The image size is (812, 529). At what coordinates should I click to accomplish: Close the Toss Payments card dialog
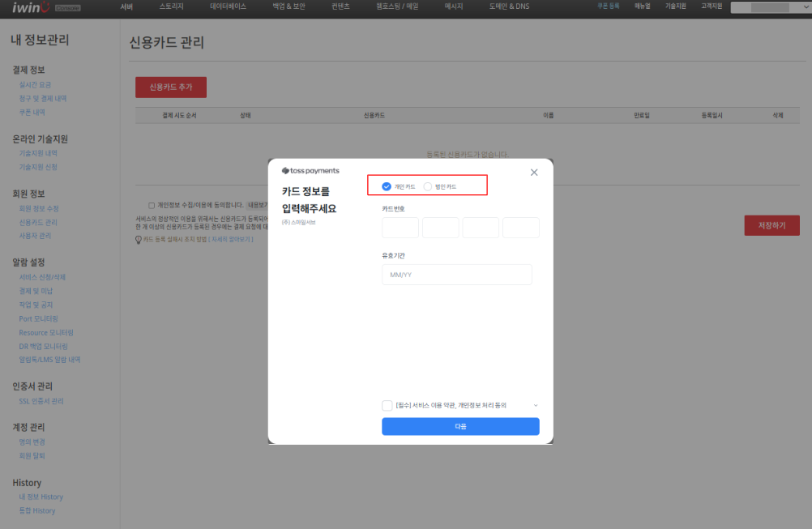(x=533, y=173)
